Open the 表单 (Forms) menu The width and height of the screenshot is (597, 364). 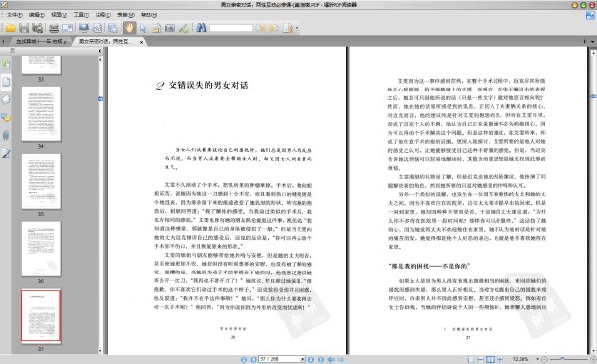125,15
